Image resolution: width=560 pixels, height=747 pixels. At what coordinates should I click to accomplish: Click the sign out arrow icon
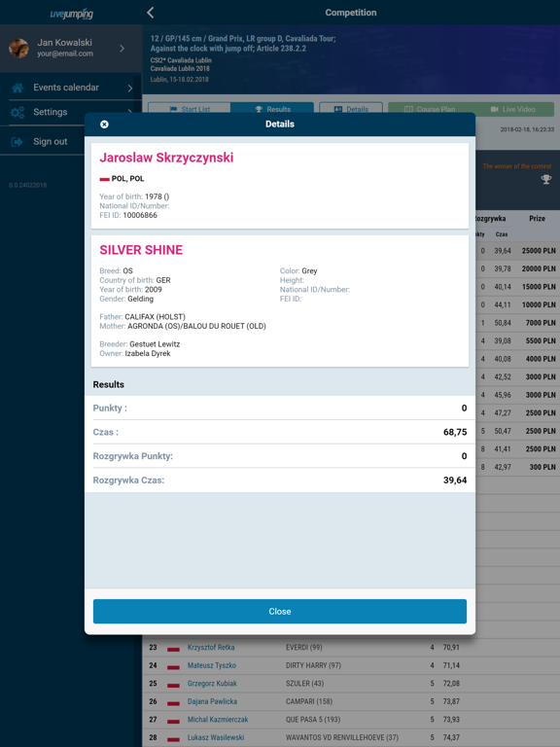pyautogui.click(x=17, y=142)
